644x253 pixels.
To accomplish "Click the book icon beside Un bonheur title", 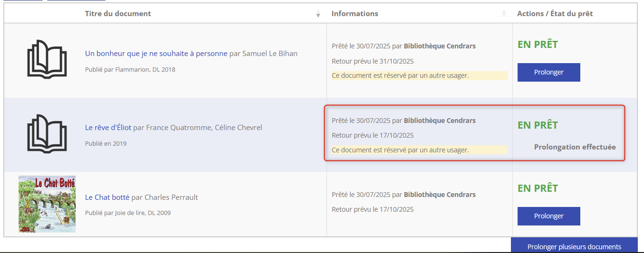I will point(47,59).
